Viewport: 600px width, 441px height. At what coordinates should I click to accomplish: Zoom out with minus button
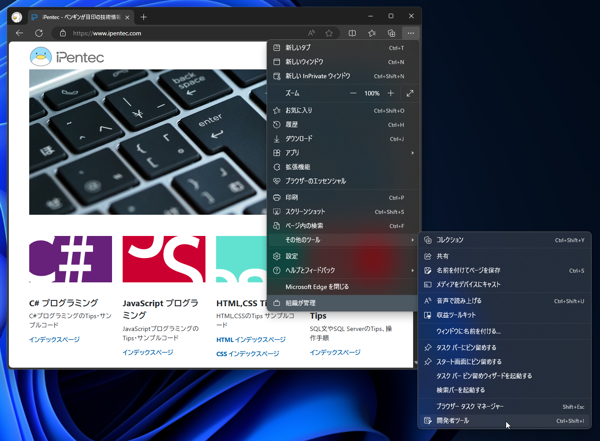[353, 93]
